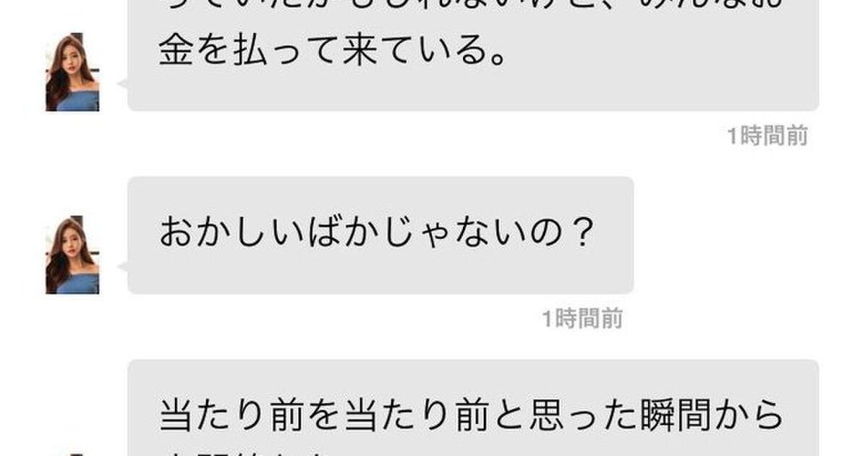Select partially visible avatar at bottom edge

(72, 453)
